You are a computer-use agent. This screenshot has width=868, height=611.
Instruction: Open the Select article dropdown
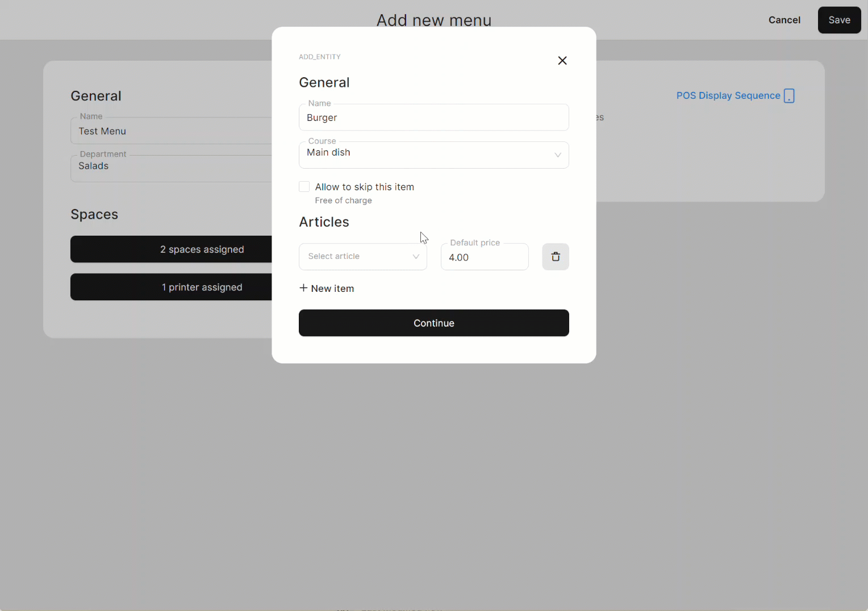pos(362,257)
